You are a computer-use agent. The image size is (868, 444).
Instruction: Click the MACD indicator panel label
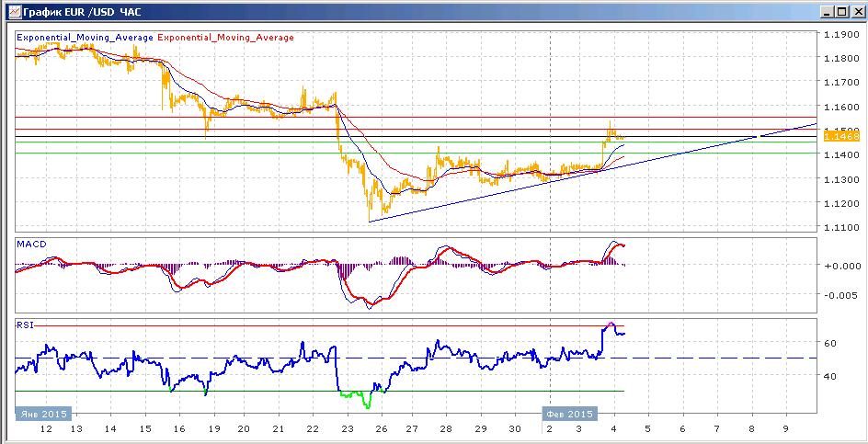pos(31,245)
